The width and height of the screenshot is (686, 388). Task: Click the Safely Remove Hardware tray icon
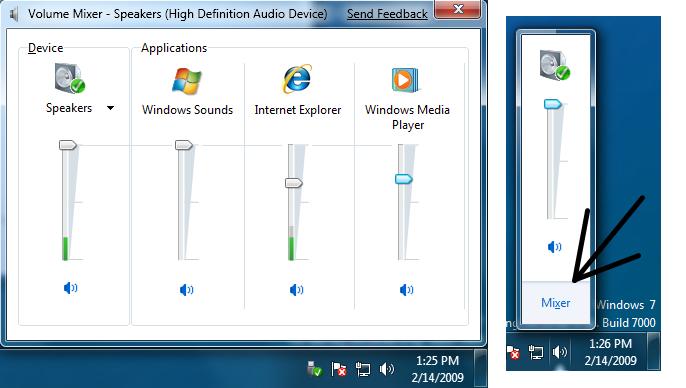[x=314, y=369]
